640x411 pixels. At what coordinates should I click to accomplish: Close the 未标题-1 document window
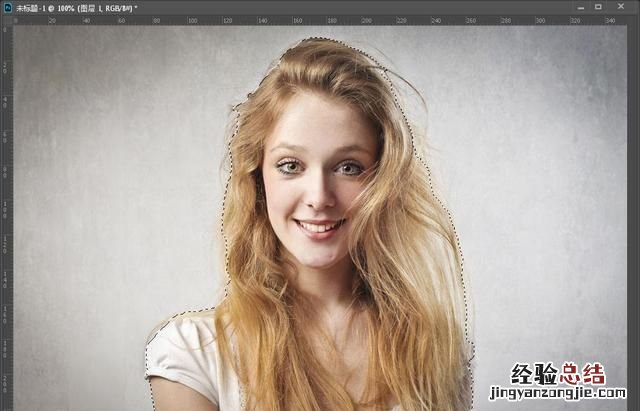point(622,6)
